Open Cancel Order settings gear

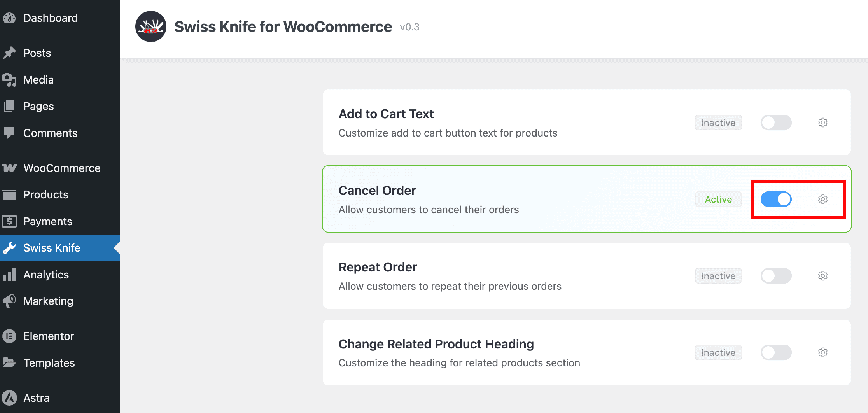822,199
